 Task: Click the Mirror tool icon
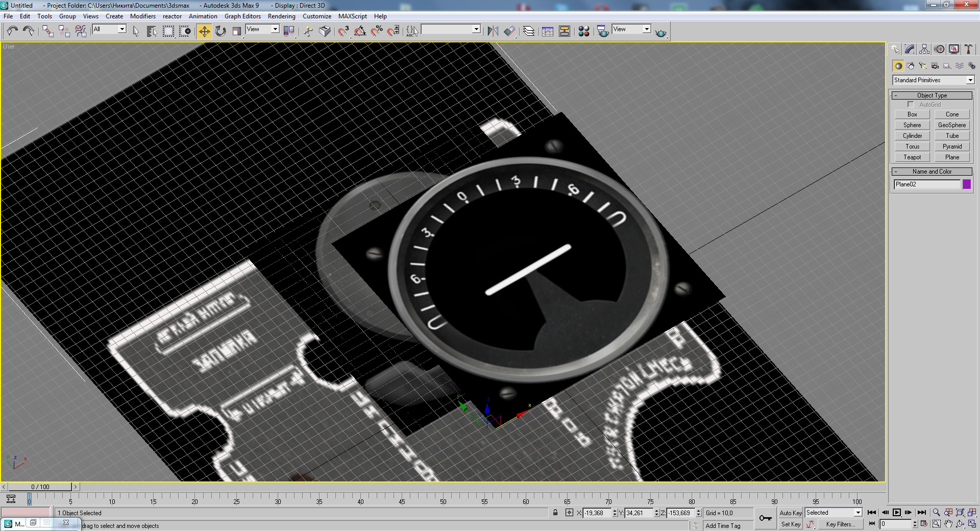click(x=493, y=31)
